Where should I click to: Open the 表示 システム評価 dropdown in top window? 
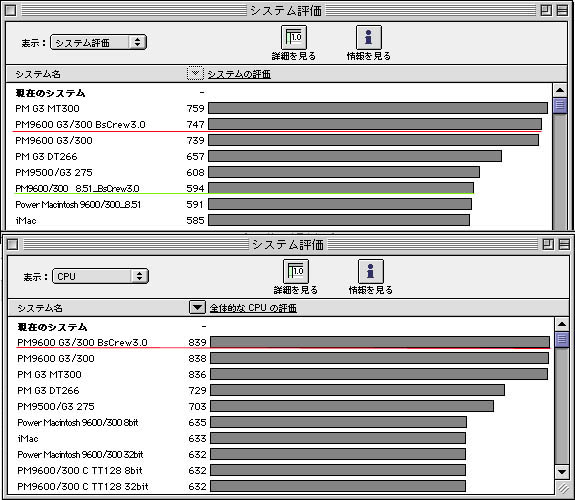(98, 42)
